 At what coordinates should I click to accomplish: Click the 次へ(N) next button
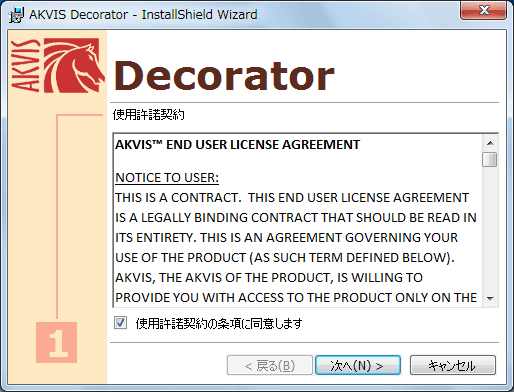point(358,365)
